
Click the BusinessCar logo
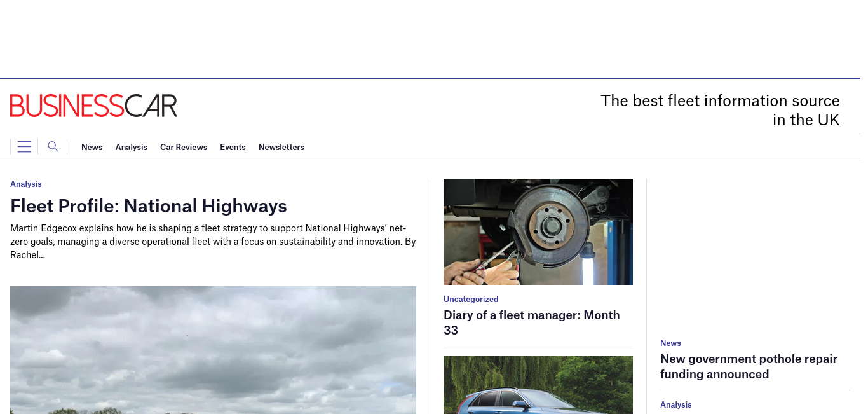(93, 106)
